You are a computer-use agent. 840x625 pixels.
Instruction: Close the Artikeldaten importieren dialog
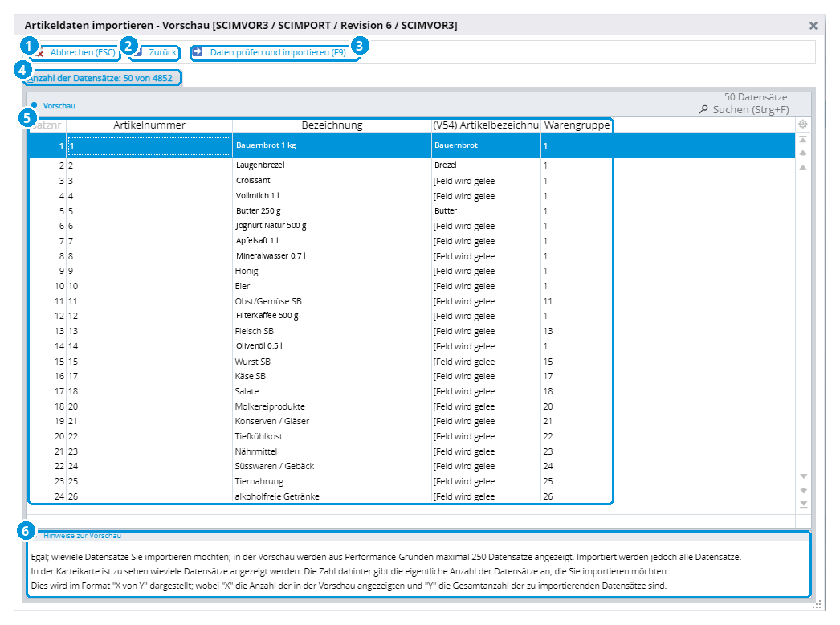(813, 26)
